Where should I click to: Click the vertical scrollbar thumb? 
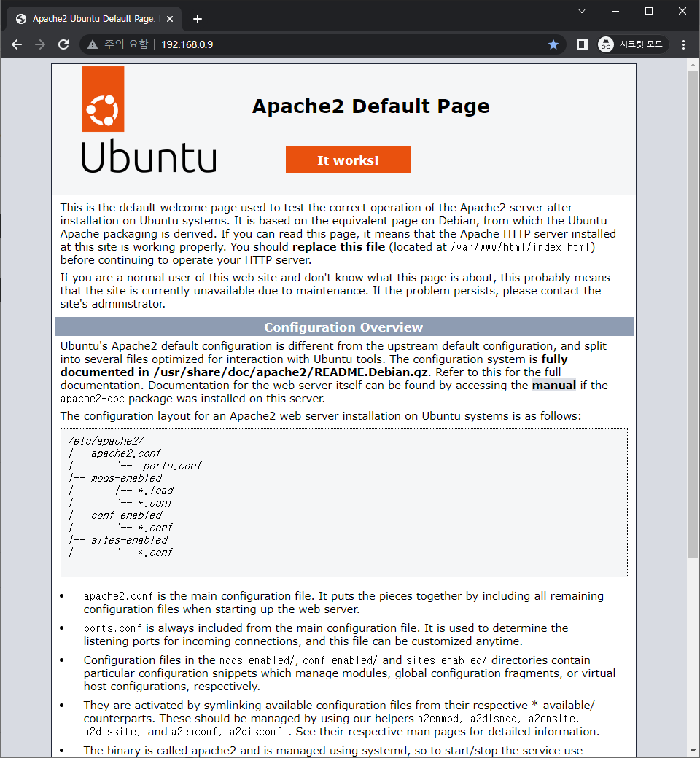[x=693, y=313]
